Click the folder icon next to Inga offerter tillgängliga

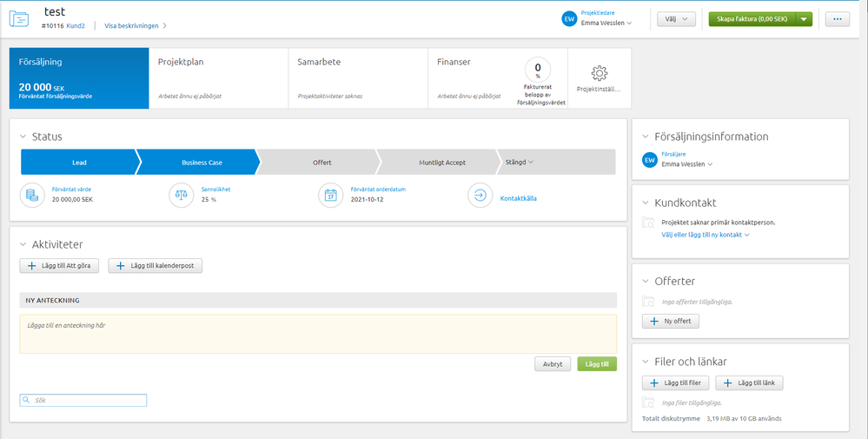click(x=647, y=302)
